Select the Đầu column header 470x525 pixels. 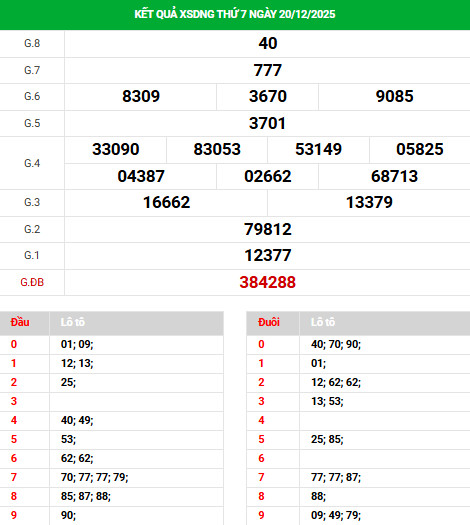point(20,322)
